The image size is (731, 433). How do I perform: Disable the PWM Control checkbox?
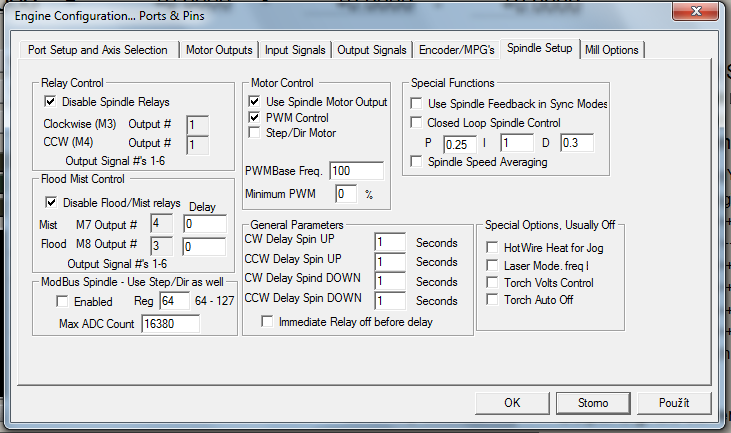tap(254, 117)
